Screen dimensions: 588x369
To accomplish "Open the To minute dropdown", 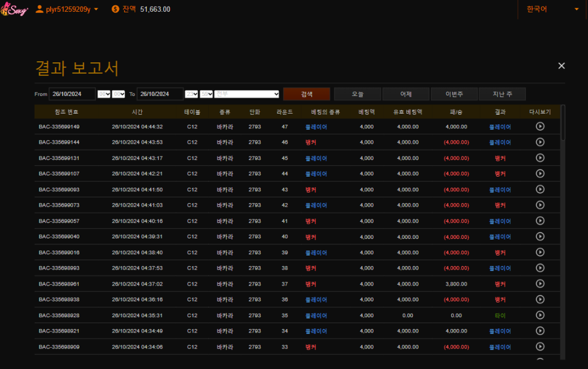I will coord(206,94).
